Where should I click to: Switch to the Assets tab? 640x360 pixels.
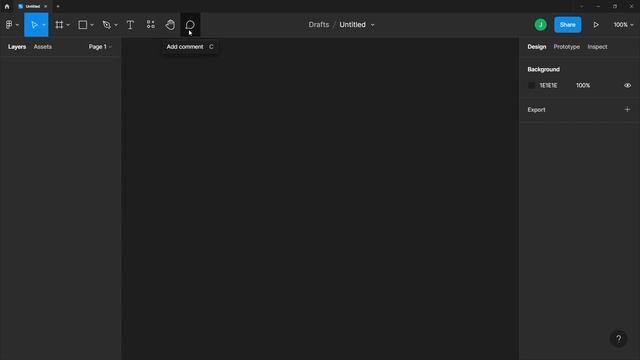click(42, 47)
